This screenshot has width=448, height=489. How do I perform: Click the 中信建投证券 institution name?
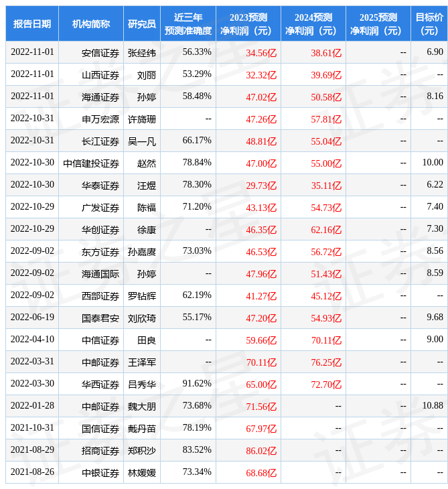(x=92, y=163)
